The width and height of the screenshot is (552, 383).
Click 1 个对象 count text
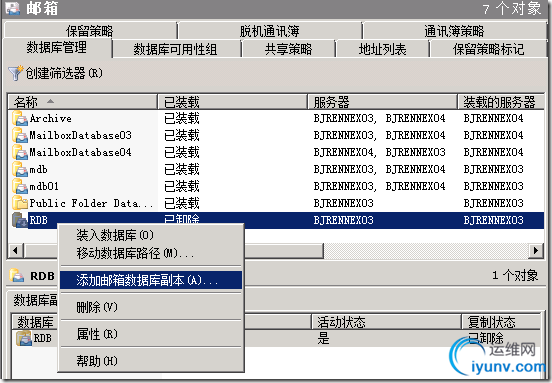(x=515, y=275)
